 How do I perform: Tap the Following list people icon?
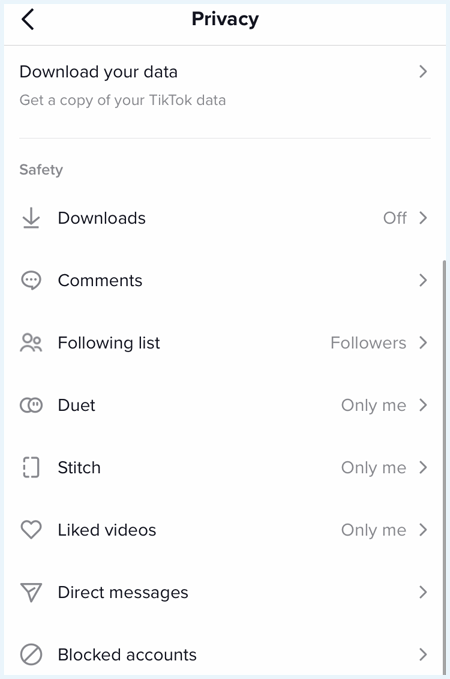tap(31, 343)
